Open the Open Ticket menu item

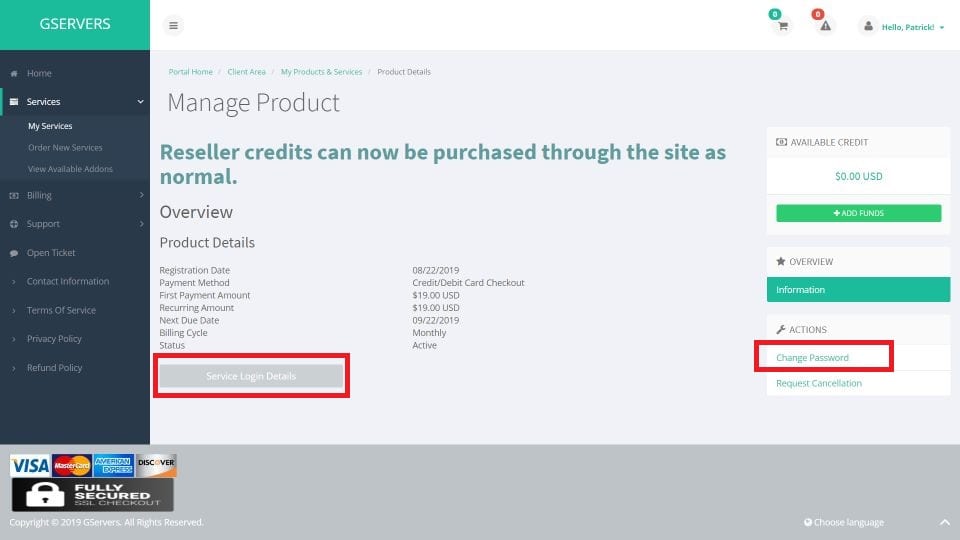coord(51,253)
